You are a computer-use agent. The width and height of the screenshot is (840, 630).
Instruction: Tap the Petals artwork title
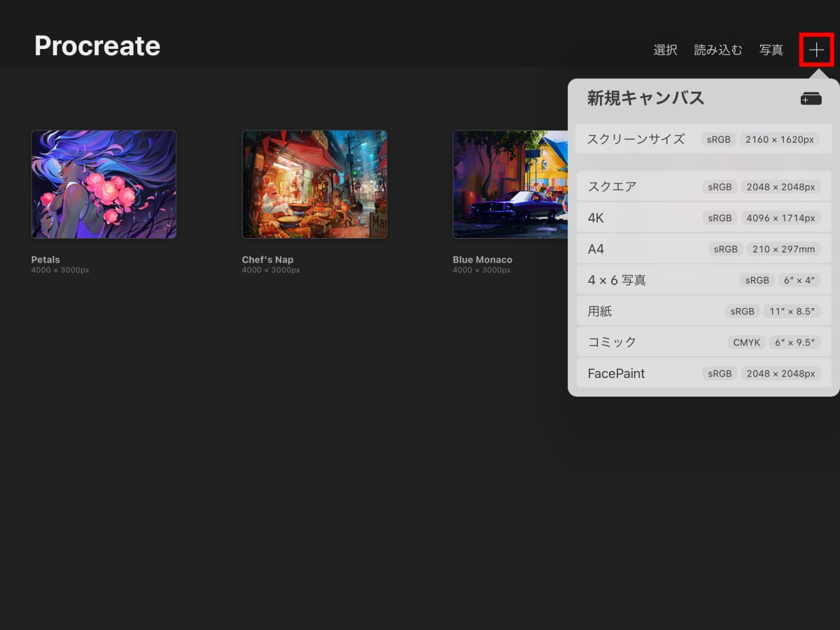(45, 260)
